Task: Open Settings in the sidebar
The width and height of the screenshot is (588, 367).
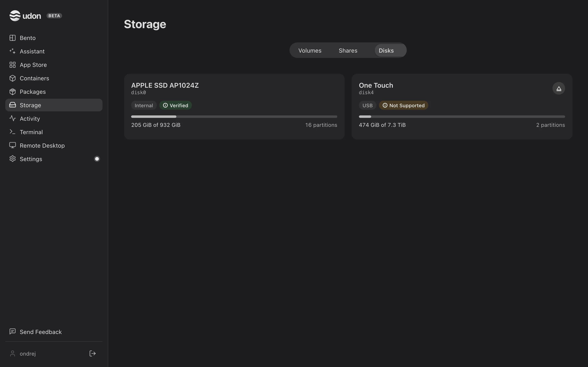Action: pos(54,159)
